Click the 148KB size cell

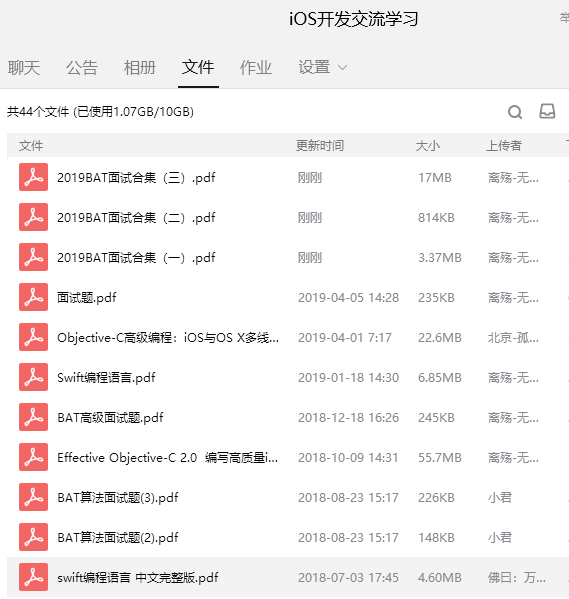[x=436, y=537]
